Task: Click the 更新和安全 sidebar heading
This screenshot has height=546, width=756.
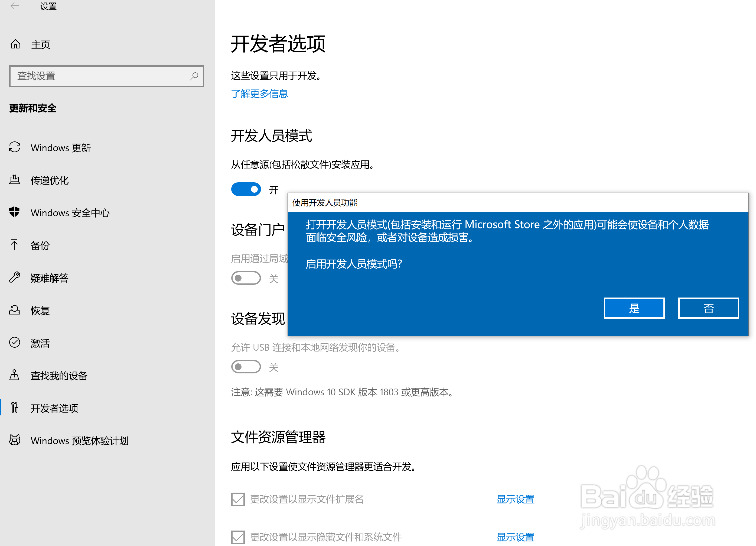Action: click(x=33, y=108)
